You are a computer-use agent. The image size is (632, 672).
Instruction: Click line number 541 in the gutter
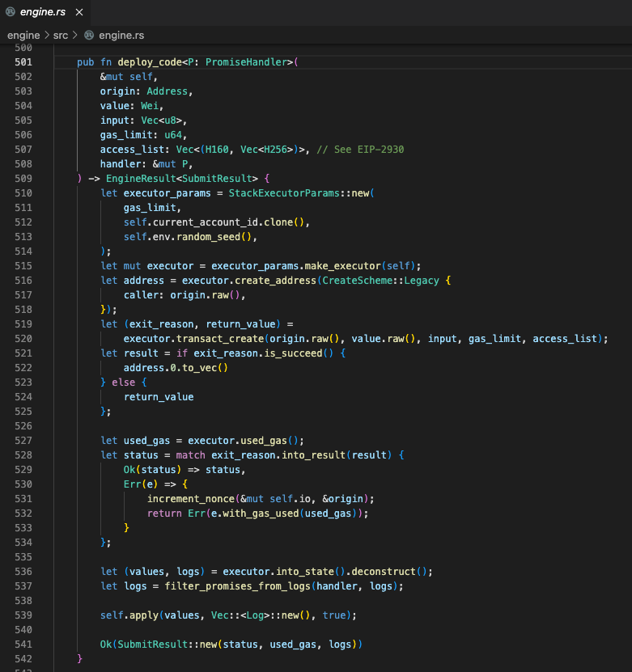[23, 645]
